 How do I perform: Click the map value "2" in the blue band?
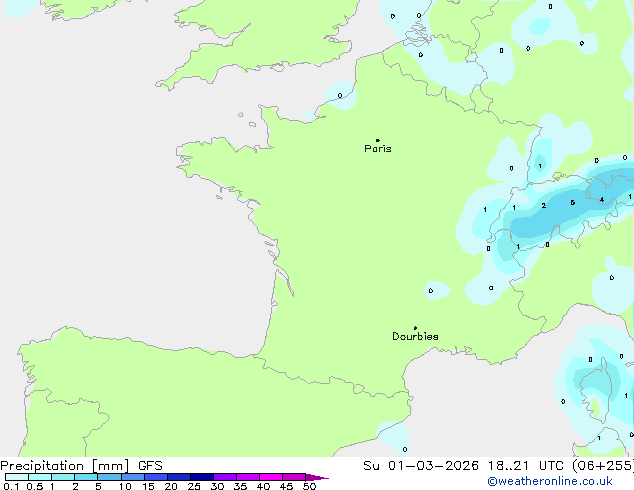[x=544, y=206]
